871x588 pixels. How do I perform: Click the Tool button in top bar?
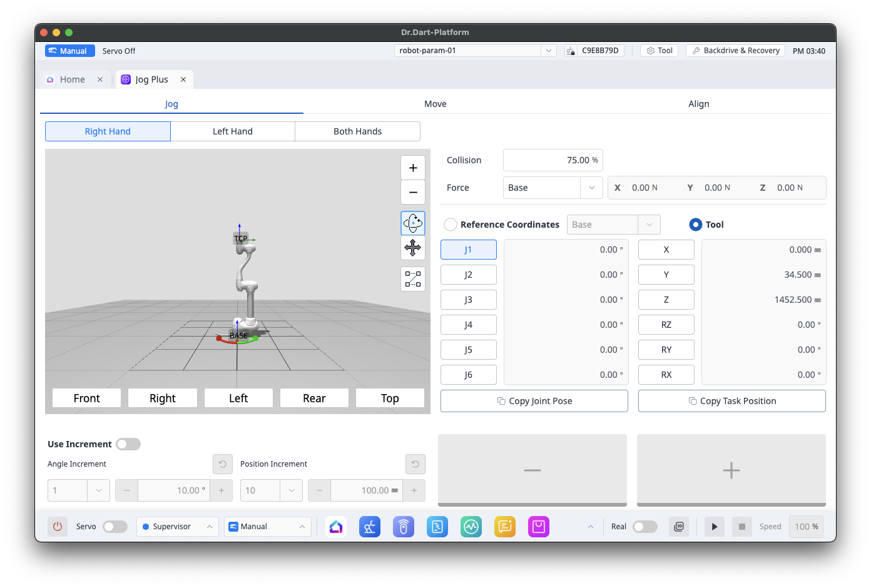tap(660, 51)
